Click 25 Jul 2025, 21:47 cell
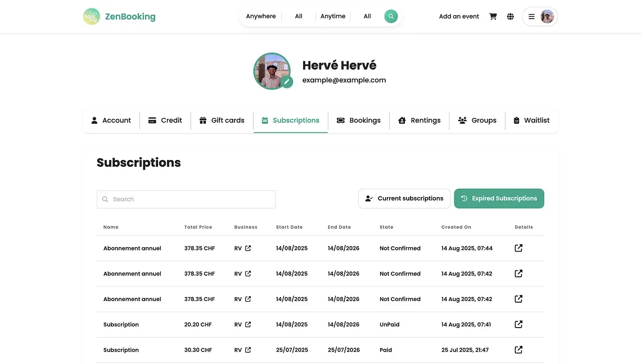Screen dimensions: 641x364 click(x=465, y=350)
